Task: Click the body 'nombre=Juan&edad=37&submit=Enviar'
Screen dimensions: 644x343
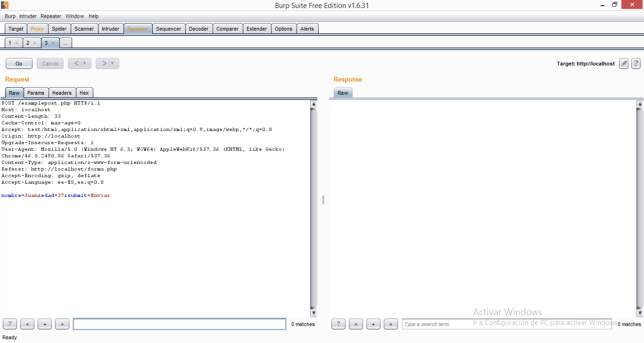Action: (x=56, y=195)
